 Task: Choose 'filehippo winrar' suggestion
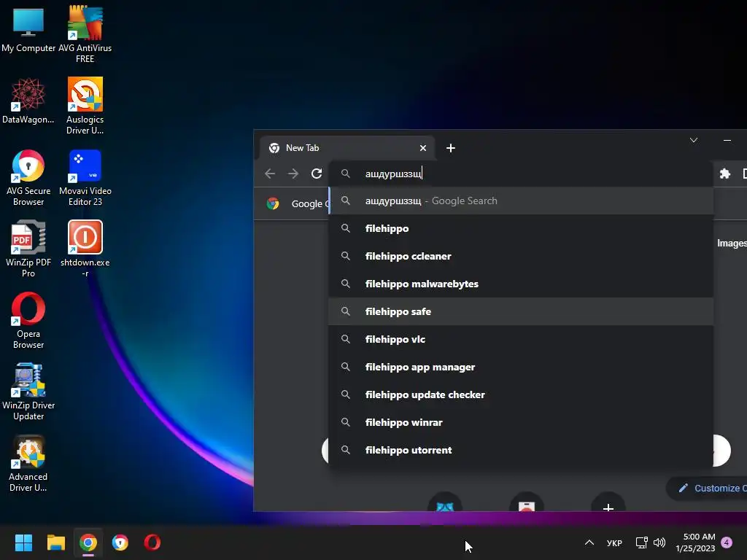[521, 422]
